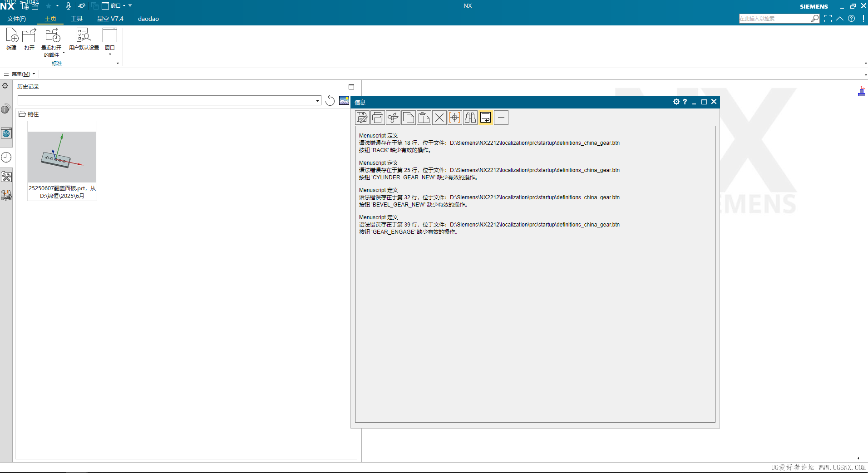This screenshot has height=473, width=868.
Task: Click the Copy icon in 信息 window
Action: click(409, 118)
